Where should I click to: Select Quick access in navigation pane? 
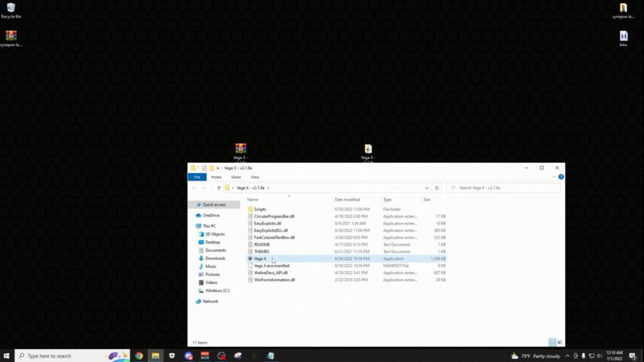(x=214, y=204)
